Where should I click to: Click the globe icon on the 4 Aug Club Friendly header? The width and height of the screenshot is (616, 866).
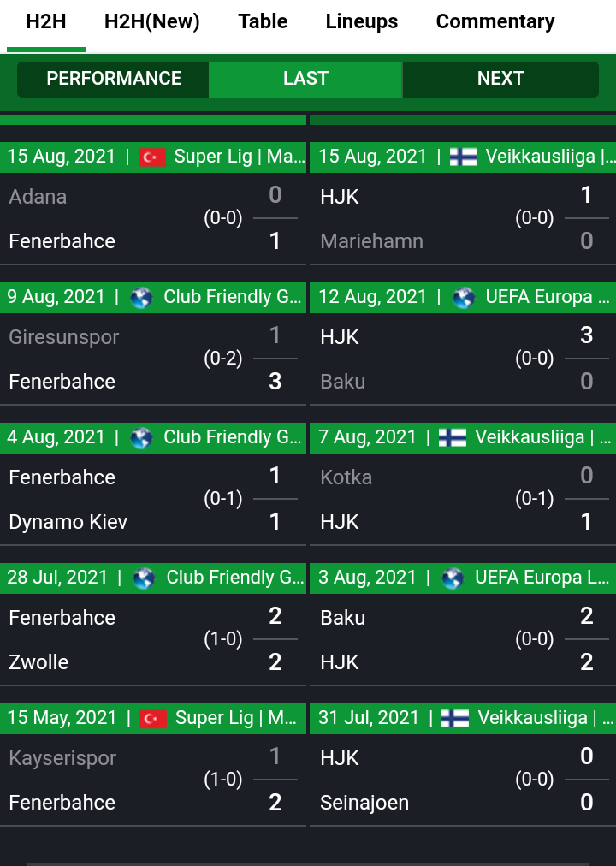pyautogui.click(x=141, y=438)
